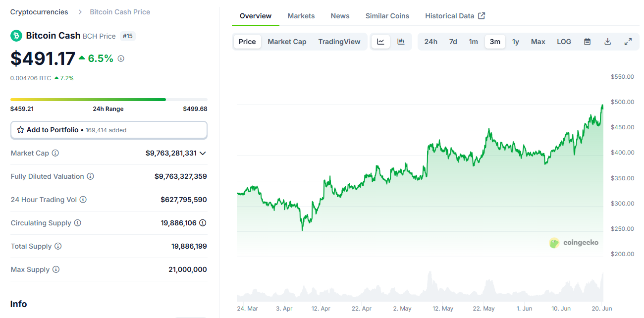Click the star icon in Add to Portfolio
The width and height of the screenshot is (644, 318).
(x=20, y=130)
